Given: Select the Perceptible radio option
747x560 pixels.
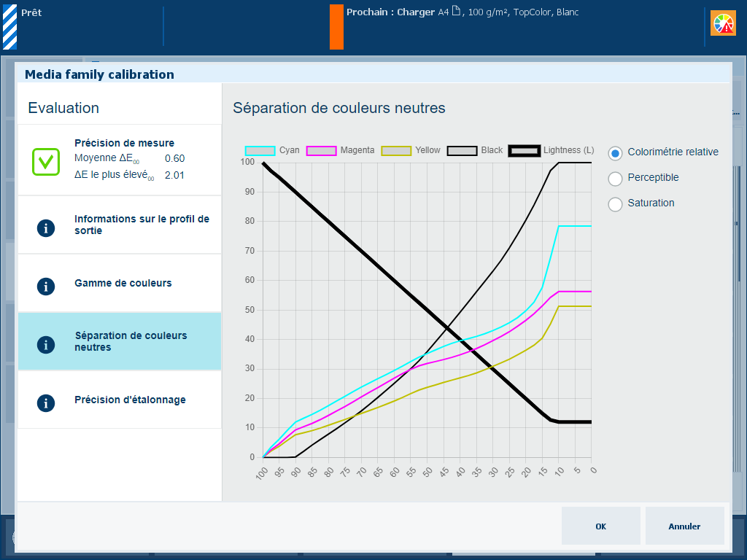Looking at the screenshot, I should click(x=615, y=178).
